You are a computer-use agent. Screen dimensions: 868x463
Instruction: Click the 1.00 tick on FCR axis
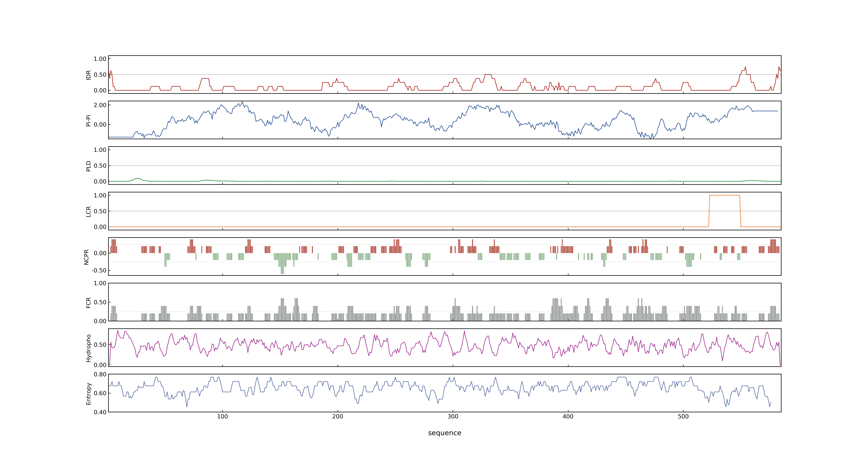100,283
